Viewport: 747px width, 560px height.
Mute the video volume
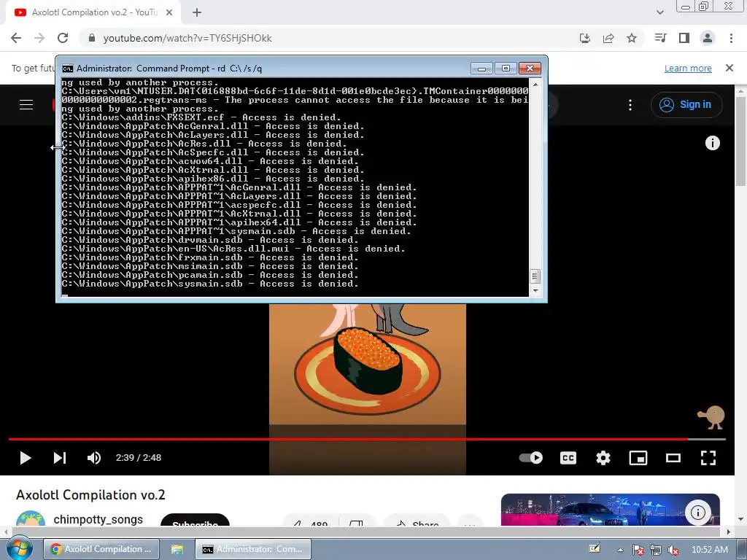tap(94, 458)
